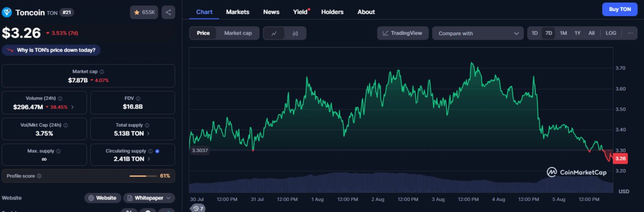Viewport: 644px width, 212px height.
Task: Click the Max. supply info icon
Action: click(x=58, y=151)
